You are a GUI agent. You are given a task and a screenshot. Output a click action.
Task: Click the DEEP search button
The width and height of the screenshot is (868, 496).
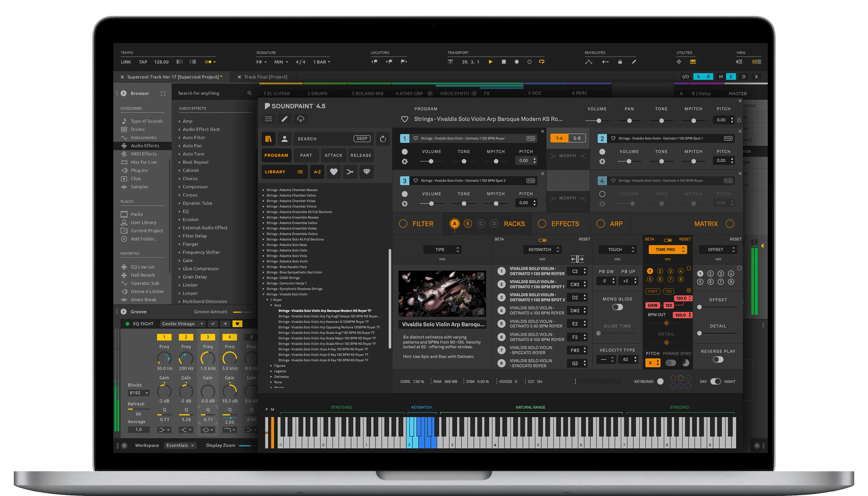point(362,139)
